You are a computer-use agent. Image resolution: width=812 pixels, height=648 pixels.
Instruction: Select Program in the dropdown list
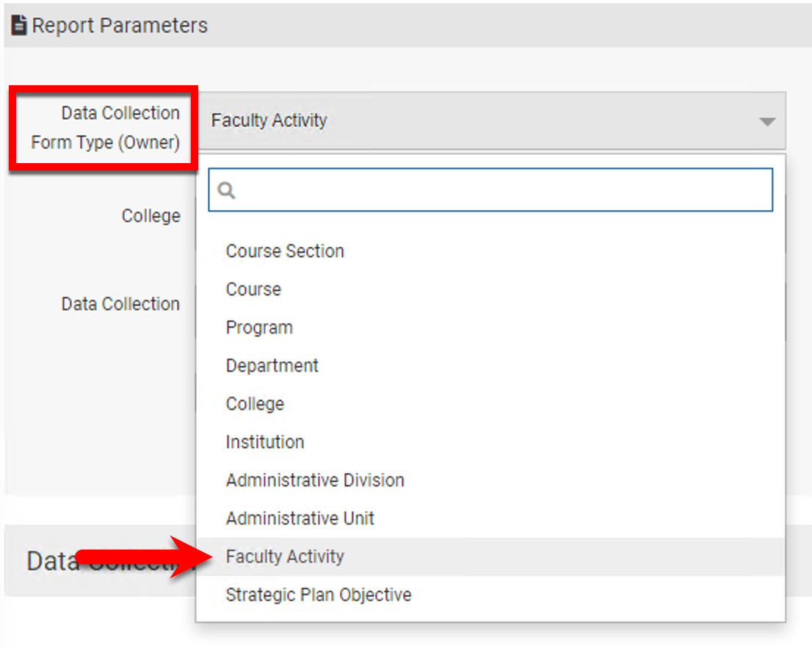(259, 328)
